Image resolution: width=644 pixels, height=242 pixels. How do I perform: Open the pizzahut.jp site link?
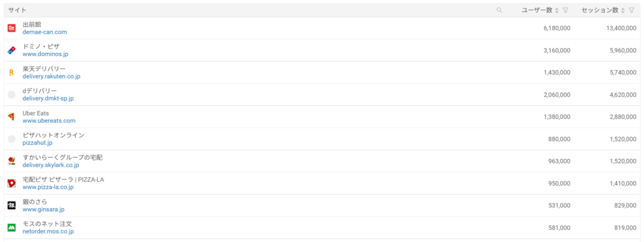coord(38,143)
